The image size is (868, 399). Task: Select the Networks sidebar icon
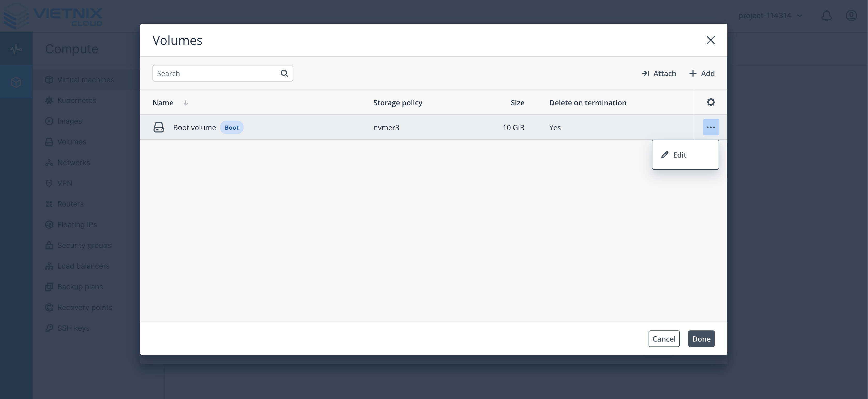pos(49,162)
